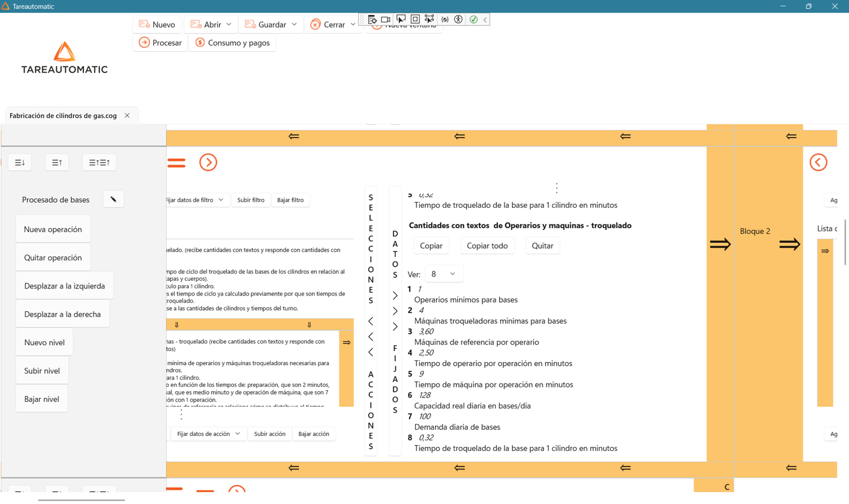Open the Ver count combo box

click(444, 274)
